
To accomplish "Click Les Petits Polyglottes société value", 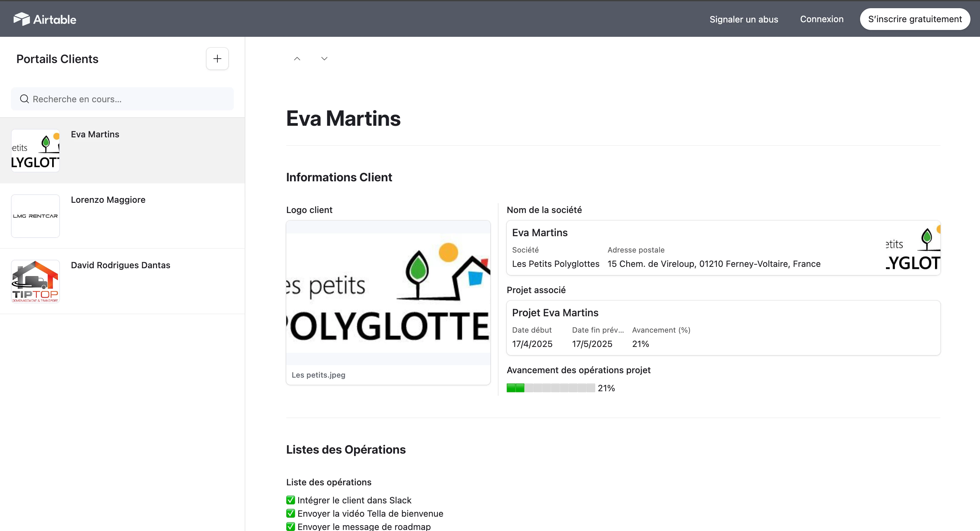I will (555, 264).
